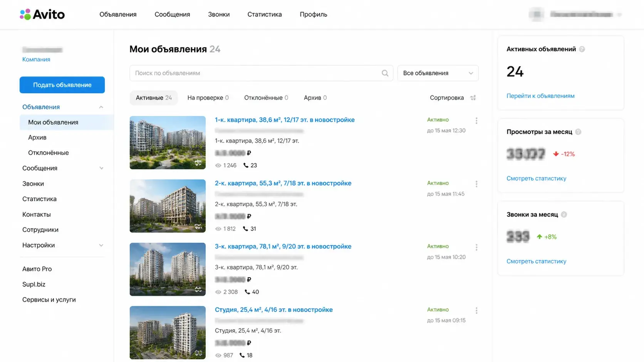Open Supl.biz in sidebar
Screen dimensions: 644x362
tap(34, 284)
